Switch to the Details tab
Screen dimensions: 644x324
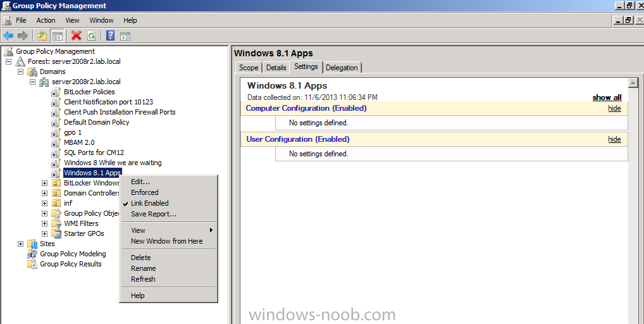(x=276, y=68)
